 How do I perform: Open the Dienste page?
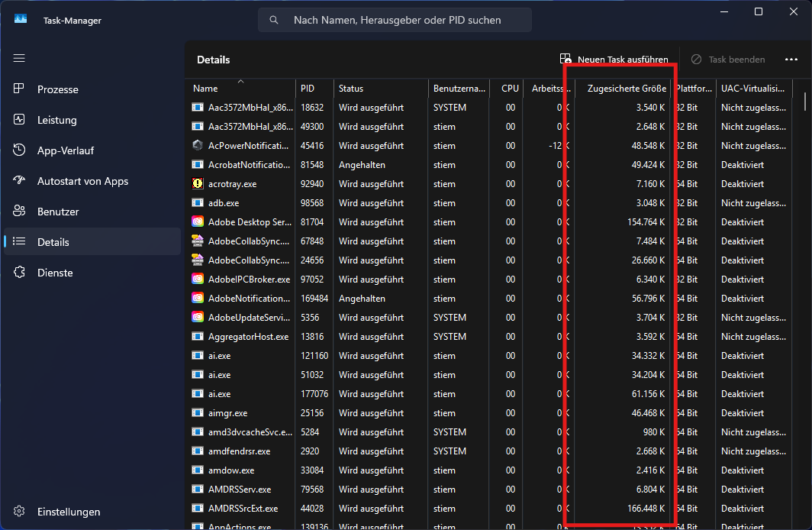tap(92, 273)
